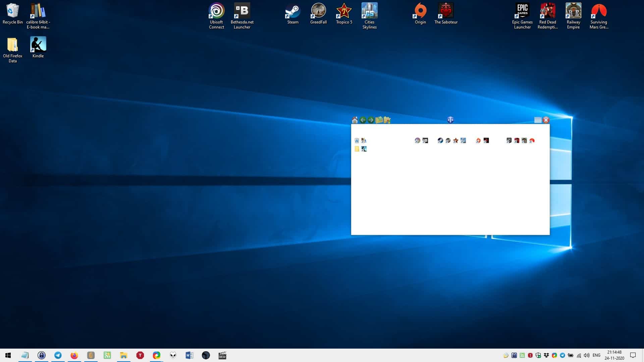Open the fox-head app on the taskbar
The height and width of the screenshot is (362, 644).
pos(173,355)
